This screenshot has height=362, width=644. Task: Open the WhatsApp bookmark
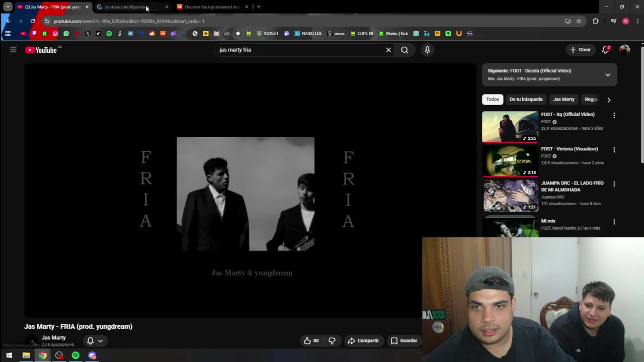66,34
